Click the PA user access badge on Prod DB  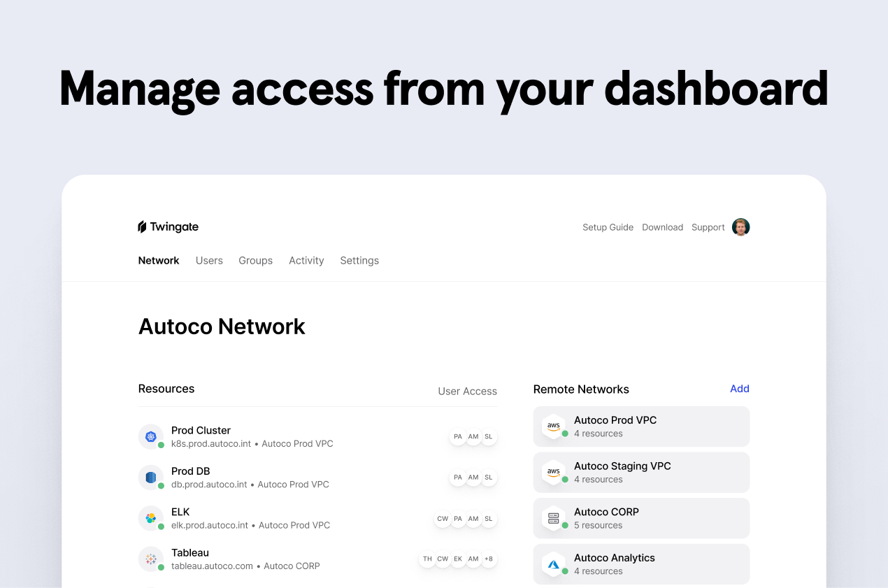pos(458,477)
